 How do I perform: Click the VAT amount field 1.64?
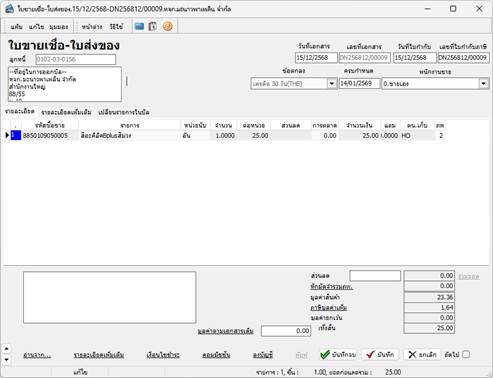[x=429, y=307]
